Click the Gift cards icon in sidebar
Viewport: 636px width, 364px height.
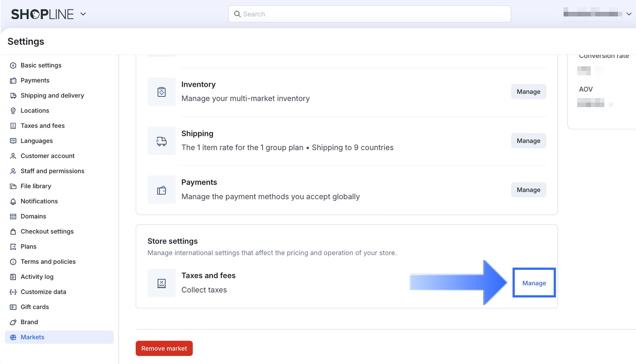(13, 307)
